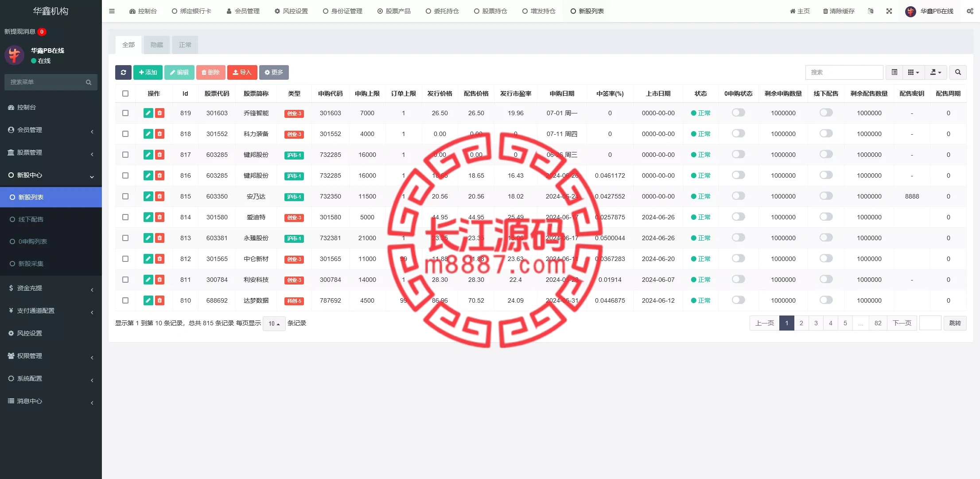This screenshot has width=980, height=479.
Task: Toggle 0申购状态 switch for row 819
Action: pos(738,113)
